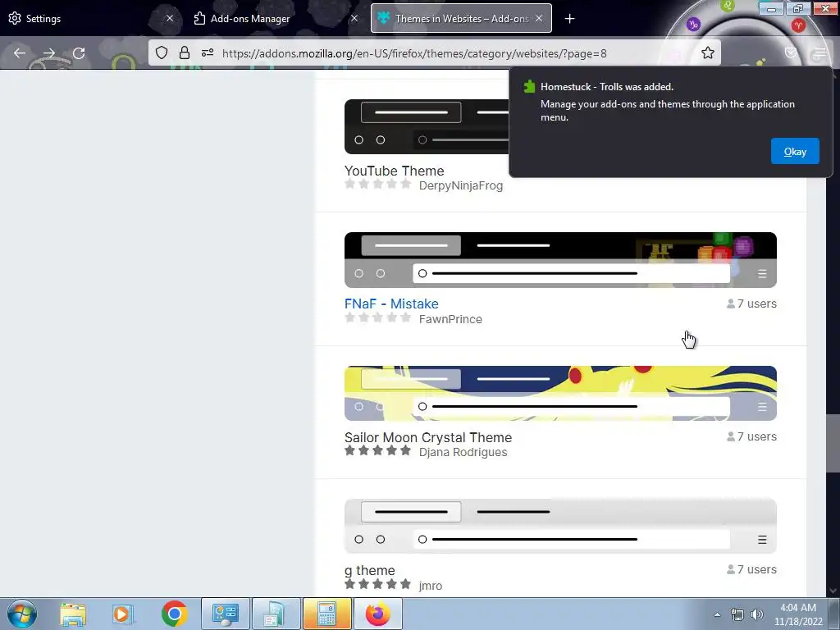View site security padlock info

coord(185,52)
